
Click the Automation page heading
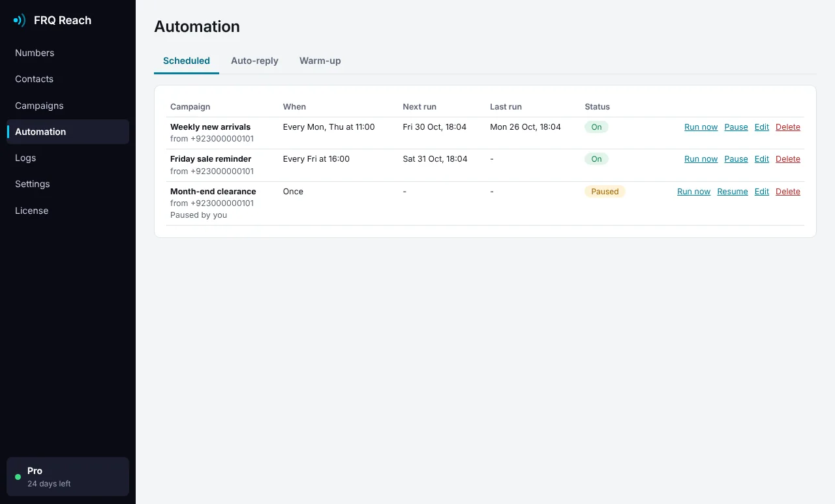point(197,27)
